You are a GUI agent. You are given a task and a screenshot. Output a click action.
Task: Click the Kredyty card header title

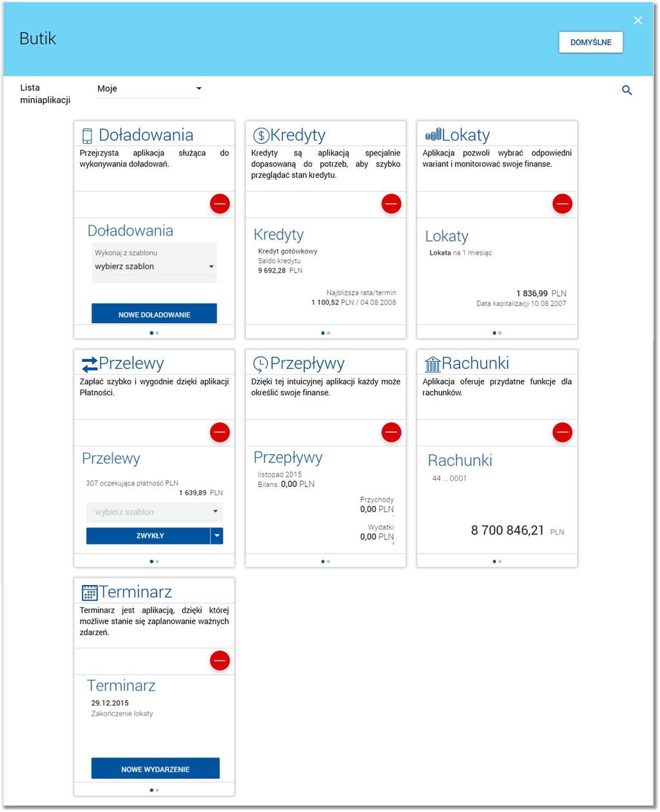298,135
